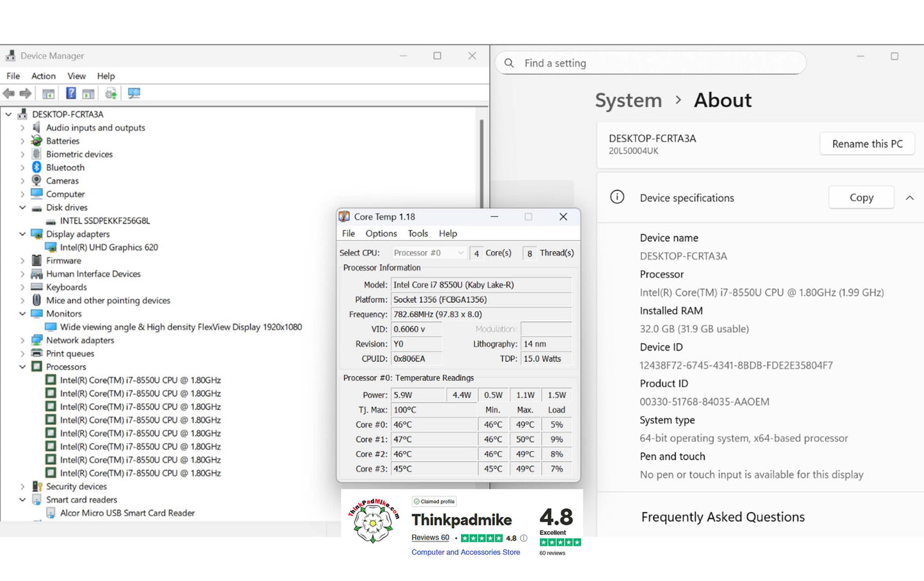Click the blue question mark Help toolbar icon
924x581 pixels.
pyautogui.click(x=71, y=93)
